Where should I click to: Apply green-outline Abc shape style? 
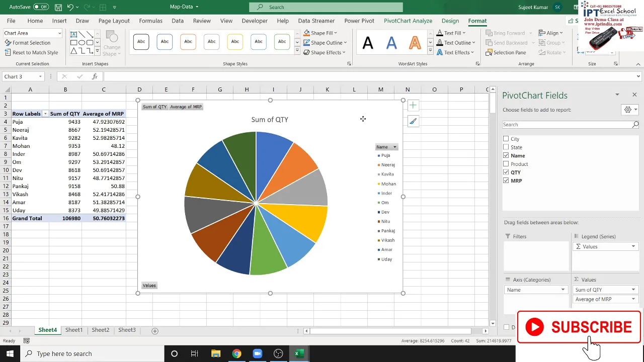click(282, 42)
